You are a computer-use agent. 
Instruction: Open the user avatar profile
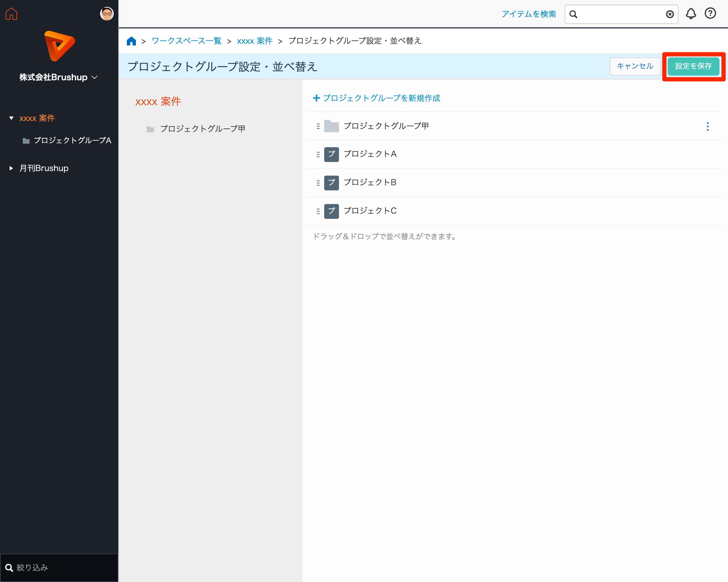point(107,14)
